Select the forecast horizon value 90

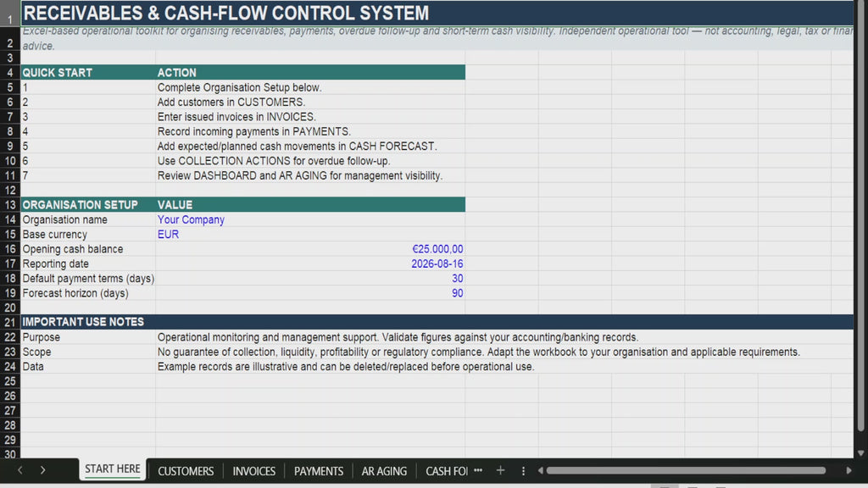(x=310, y=292)
